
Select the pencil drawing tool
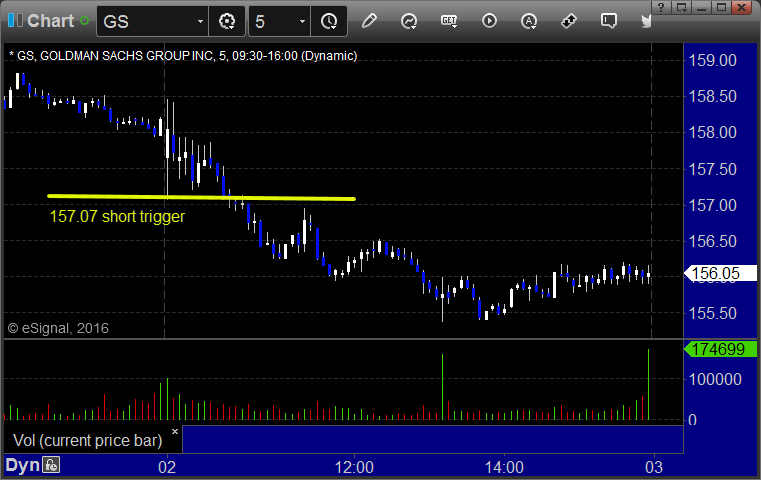point(369,21)
